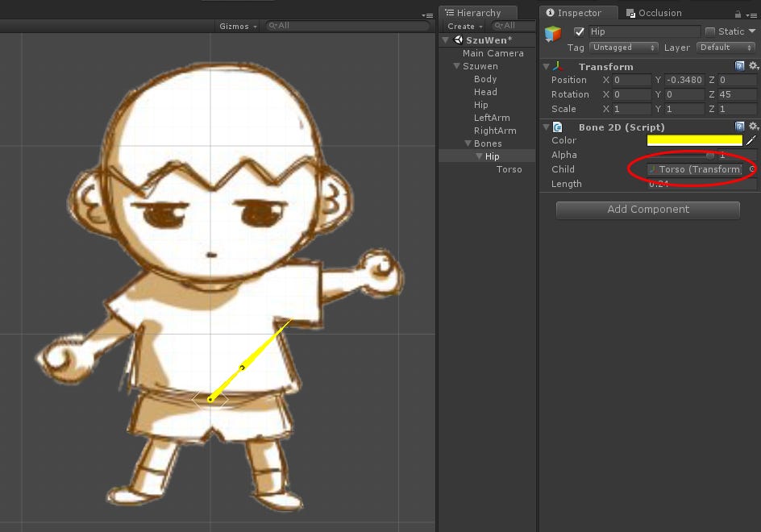Open the Bone 2D gear settings icon

click(751, 127)
